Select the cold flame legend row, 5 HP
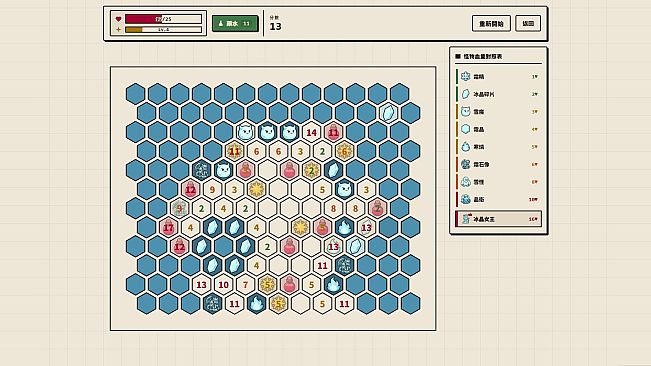This screenshot has height=366, width=651. 499,147
